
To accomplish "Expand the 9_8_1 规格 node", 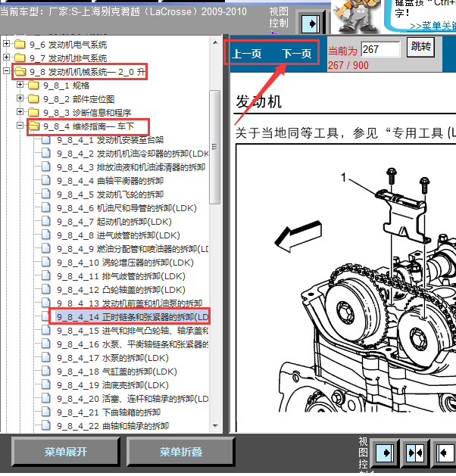I will click(20, 85).
